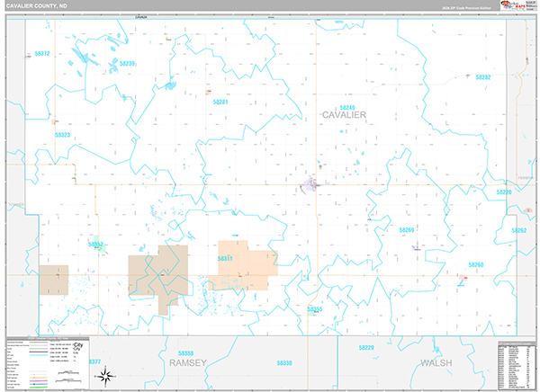Click the green shaded patch beside 58355
Screen dimensions: 540x392
(x=311, y=311)
